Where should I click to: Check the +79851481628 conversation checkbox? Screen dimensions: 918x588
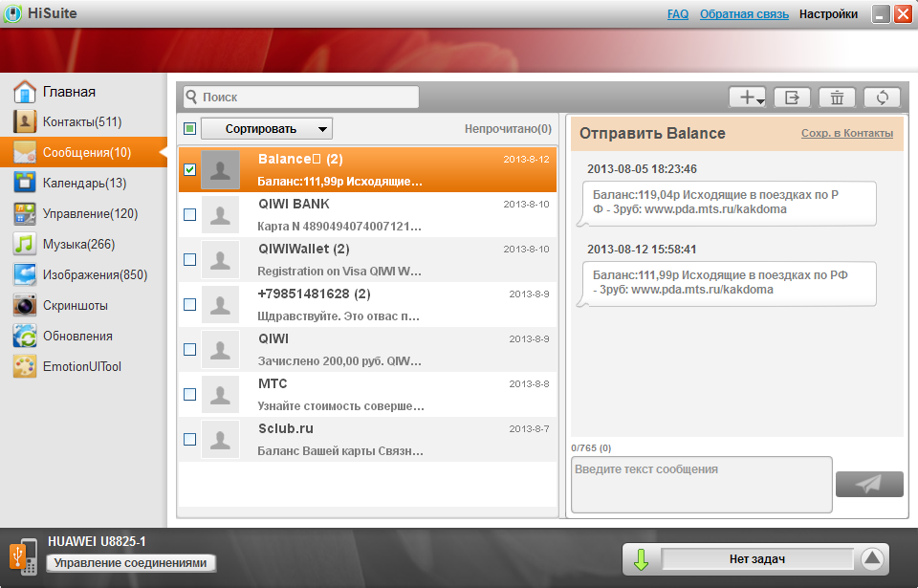tap(189, 305)
